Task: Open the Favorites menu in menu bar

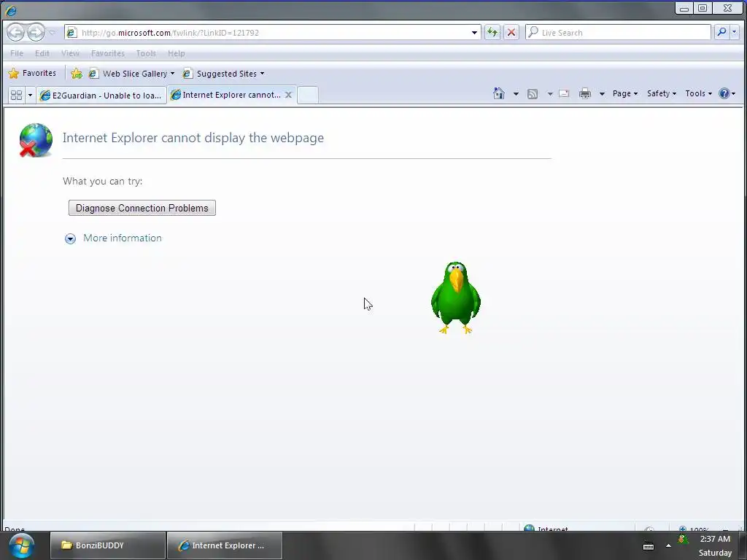Action: [x=108, y=53]
